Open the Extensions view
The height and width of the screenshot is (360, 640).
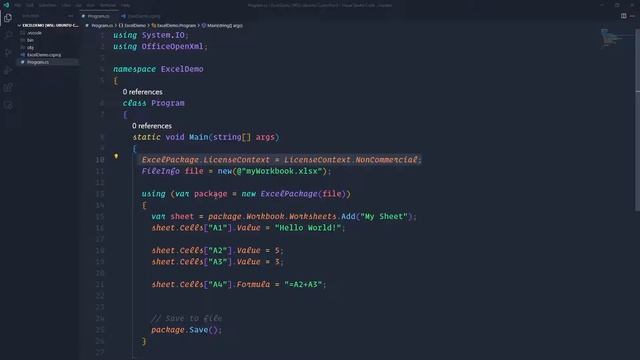pos(8,87)
